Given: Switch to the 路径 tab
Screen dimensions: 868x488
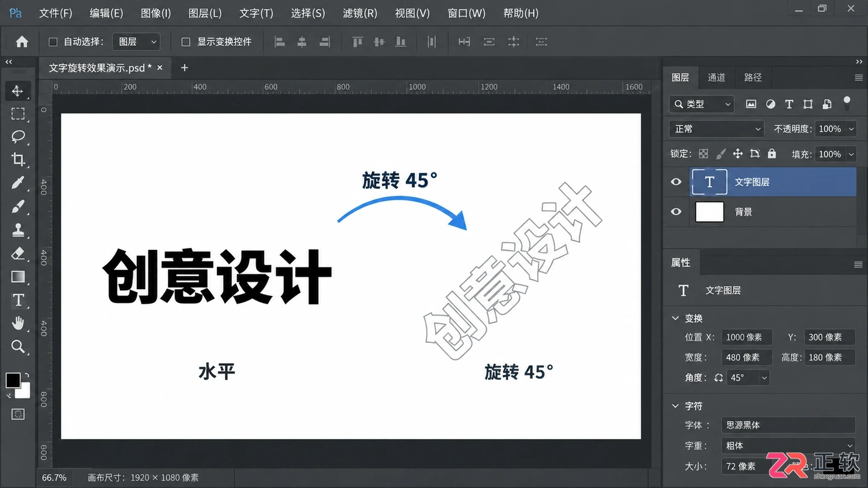Looking at the screenshot, I should 753,77.
